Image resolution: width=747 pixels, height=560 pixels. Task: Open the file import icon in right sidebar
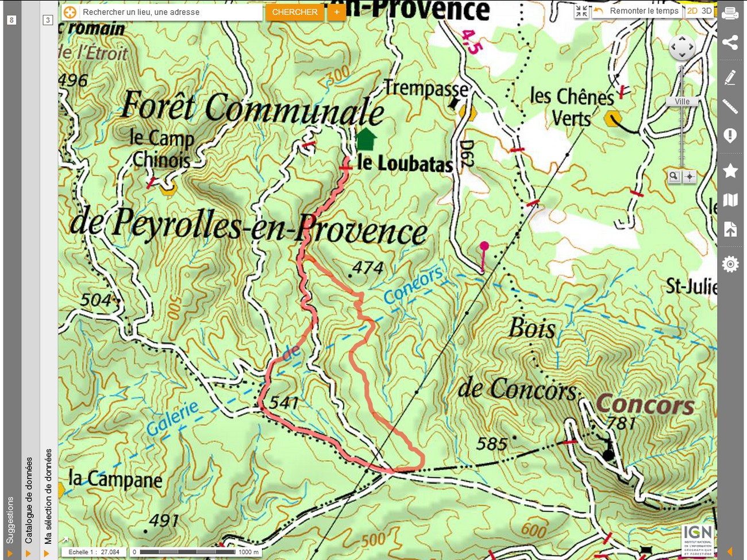(x=730, y=229)
